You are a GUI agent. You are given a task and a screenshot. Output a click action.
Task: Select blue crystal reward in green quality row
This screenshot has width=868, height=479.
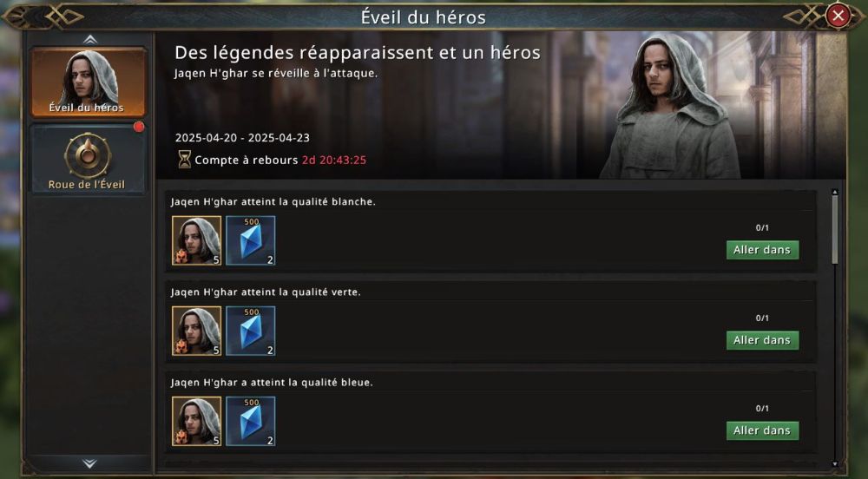(251, 331)
